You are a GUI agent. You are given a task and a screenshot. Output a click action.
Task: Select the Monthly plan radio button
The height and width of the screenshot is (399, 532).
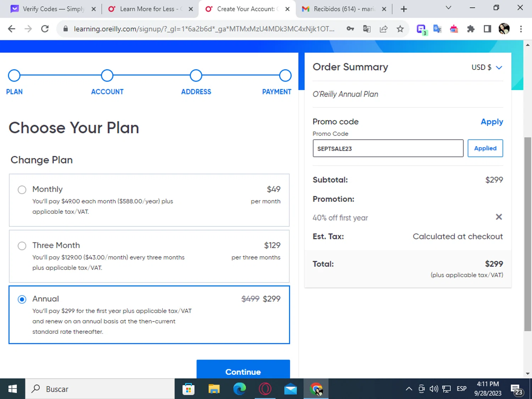click(22, 190)
